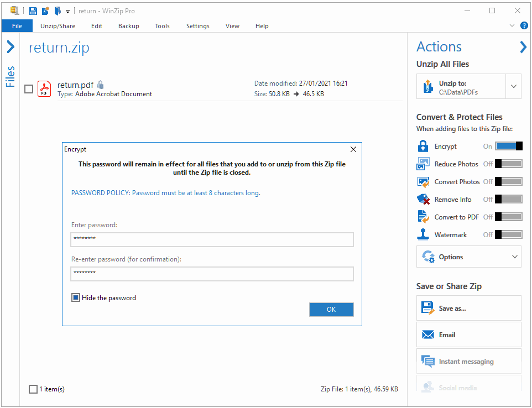Click the Date modified 27/01/2021 16:21 text
532x408 pixels.
point(301,83)
